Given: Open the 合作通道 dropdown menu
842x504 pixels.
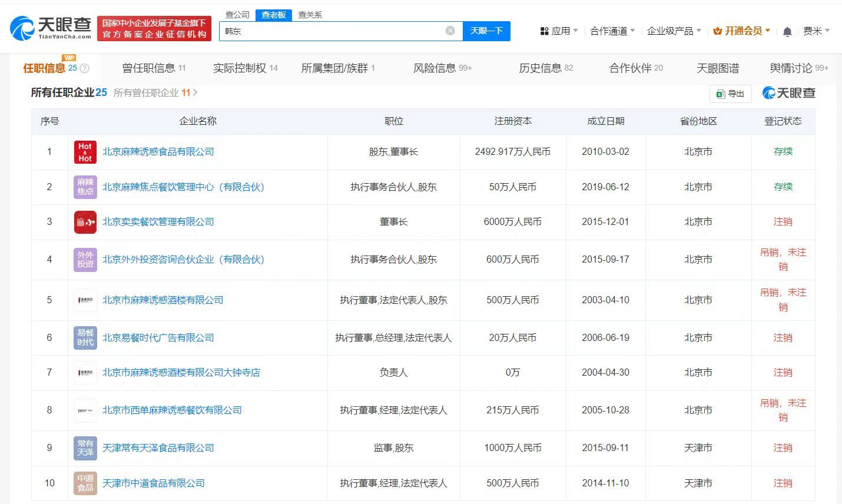Looking at the screenshot, I should [611, 31].
